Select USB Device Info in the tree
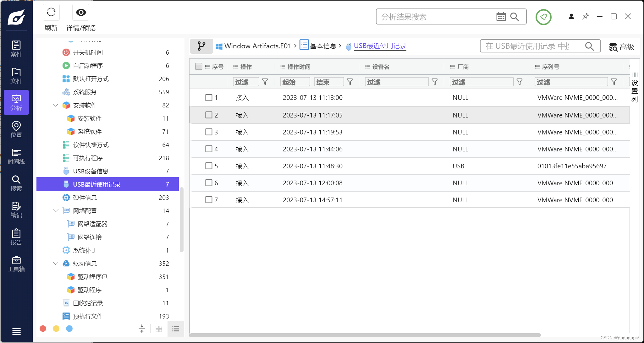This screenshot has width=644, height=343. (x=91, y=171)
